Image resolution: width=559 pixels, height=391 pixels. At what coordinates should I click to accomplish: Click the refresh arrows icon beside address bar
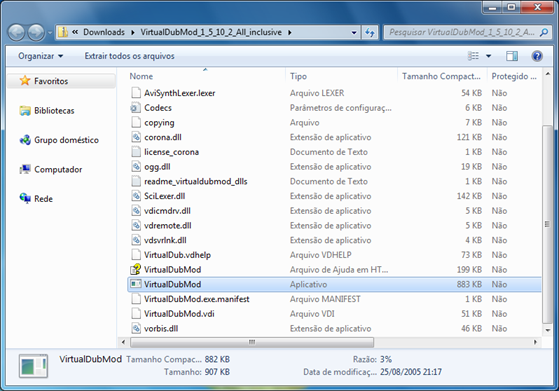370,32
